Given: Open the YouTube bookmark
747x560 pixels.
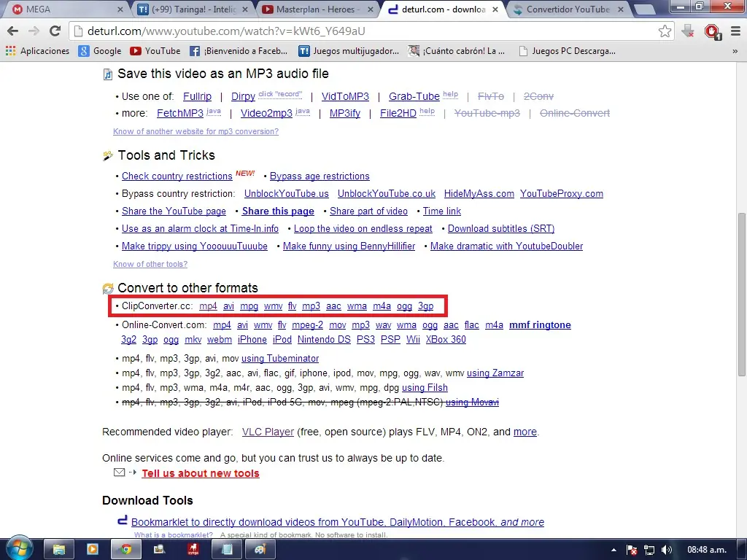Looking at the screenshot, I should [155, 51].
